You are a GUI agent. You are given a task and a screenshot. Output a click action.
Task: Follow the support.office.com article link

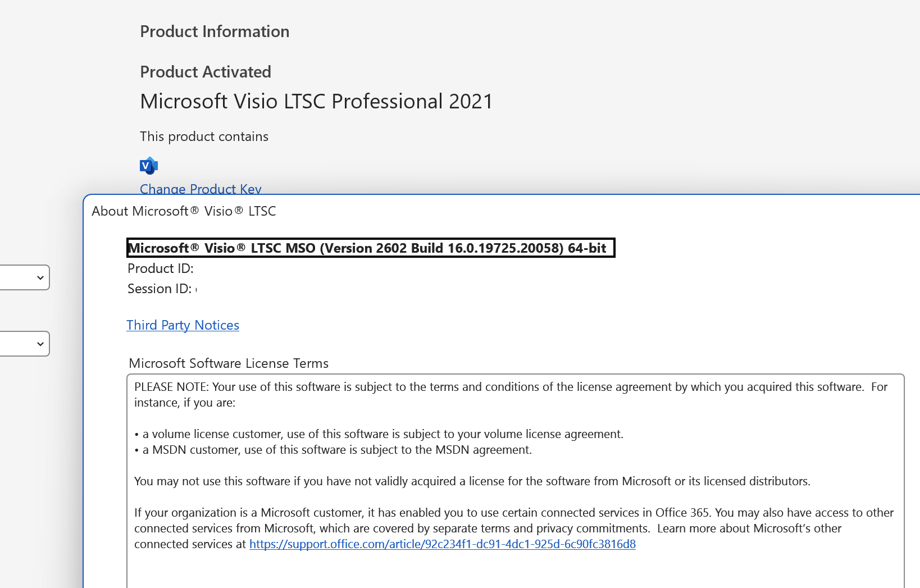tap(442, 544)
